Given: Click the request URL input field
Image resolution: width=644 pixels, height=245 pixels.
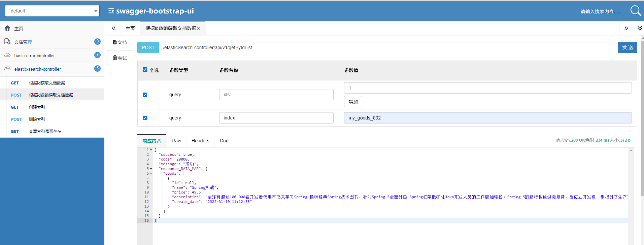Looking at the screenshot, I should tap(388, 47).
